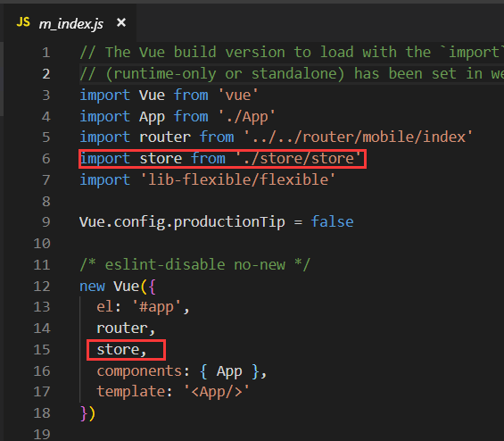This screenshot has height=441, width=504.
Task: Click the JS file icon on m_index.js tab
Action: tap(23, 22)
